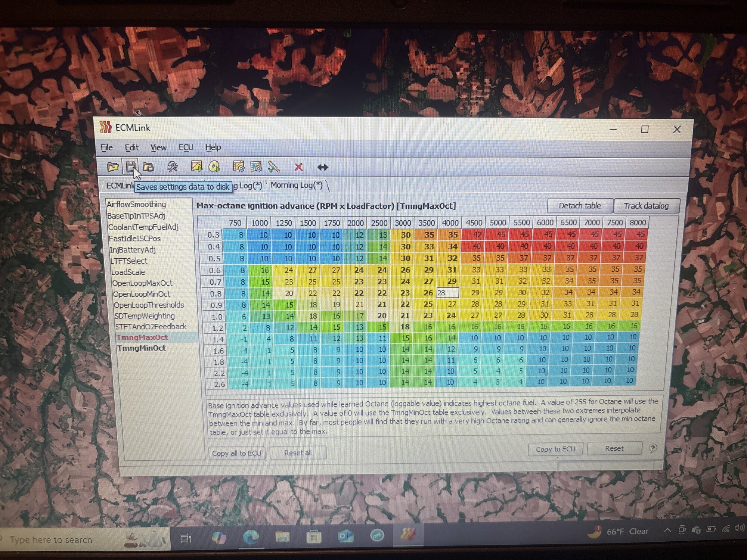The image size is (747, 560).
Task: Open Copilot from the taskbar
Action: tap(219, 538)
